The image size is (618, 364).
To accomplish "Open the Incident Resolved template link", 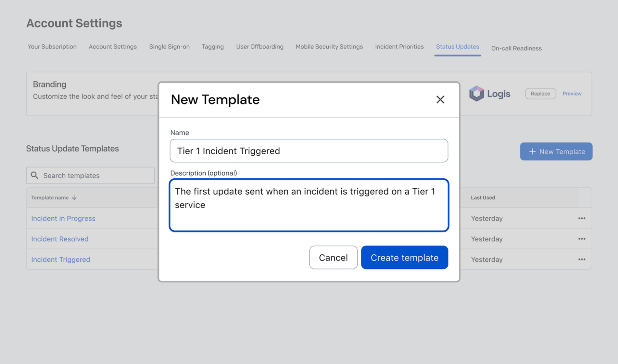I will click(60, 239).
